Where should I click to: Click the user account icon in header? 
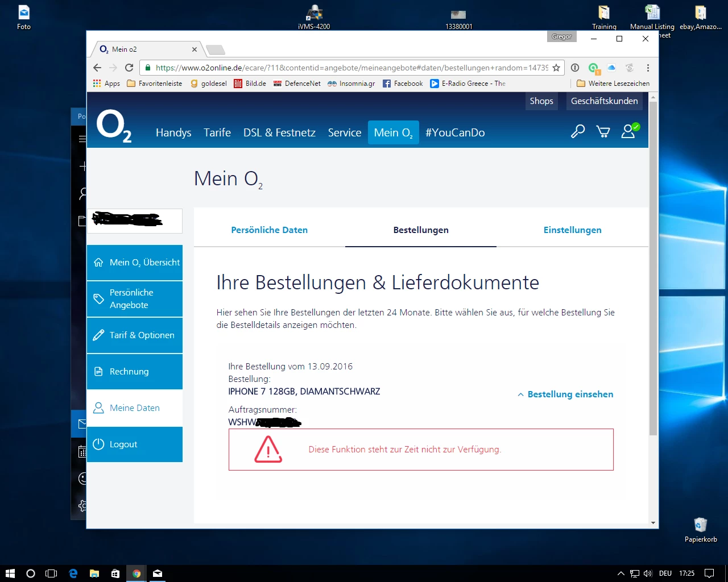629,131
